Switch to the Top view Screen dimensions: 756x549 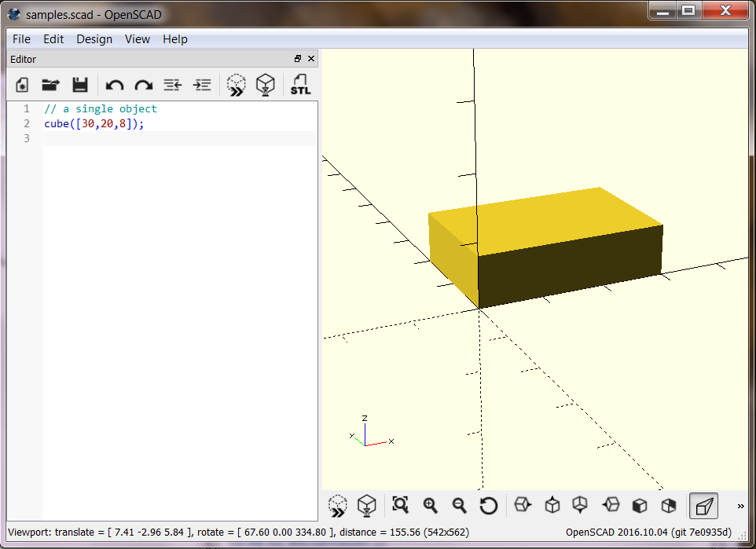552,505
